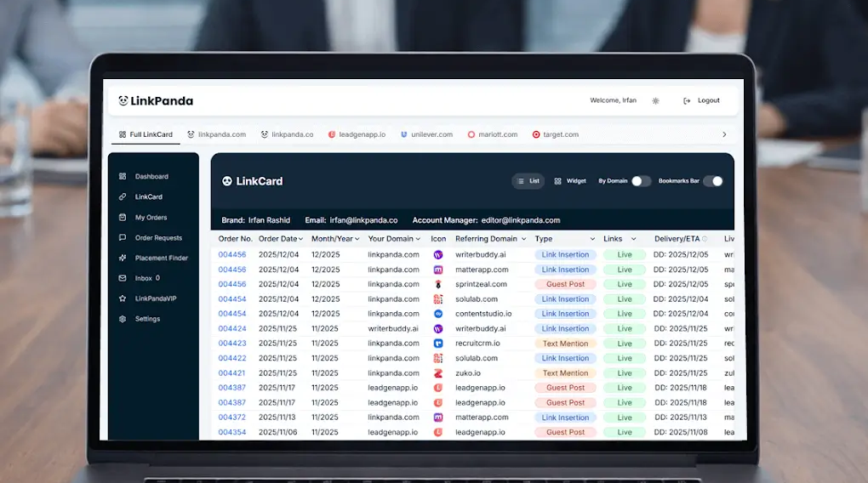Open order 004454 in the solulab.com 2025/12/04 row
This screenshot has height=483, width=868.
coord(232,298)
